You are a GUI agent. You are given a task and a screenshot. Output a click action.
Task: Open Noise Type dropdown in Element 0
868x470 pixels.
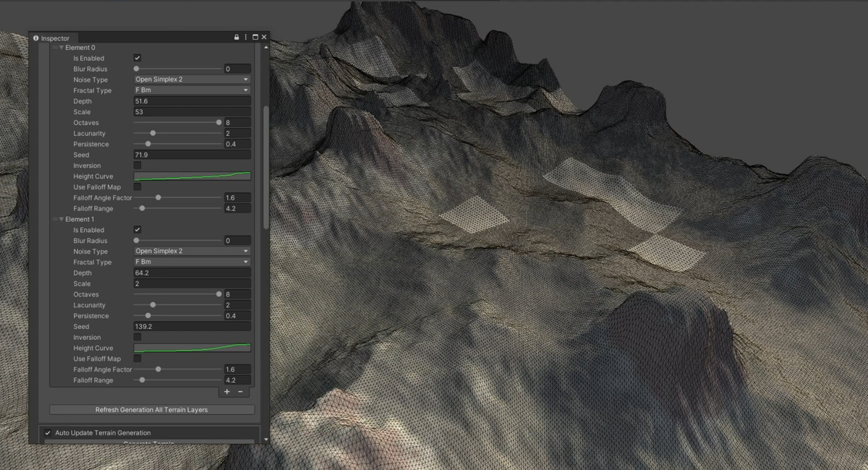tap(192, 80)
